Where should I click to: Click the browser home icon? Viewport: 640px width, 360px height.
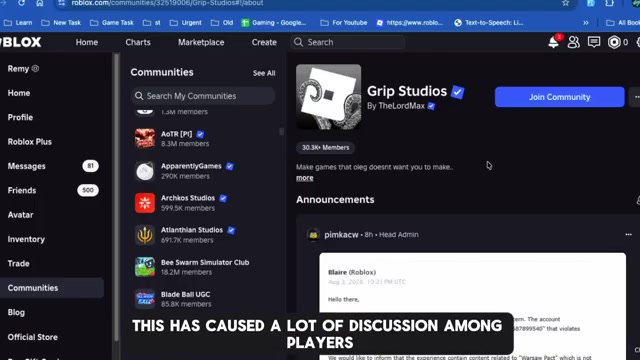40,3
